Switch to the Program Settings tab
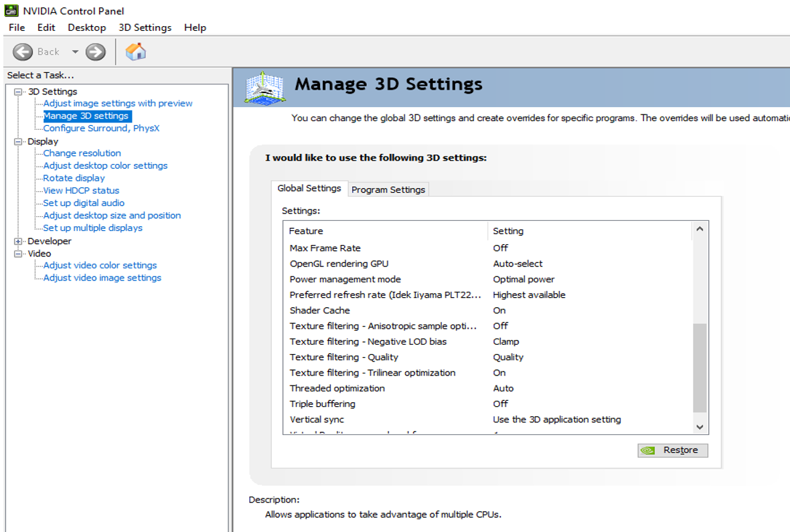 (388, 189)
